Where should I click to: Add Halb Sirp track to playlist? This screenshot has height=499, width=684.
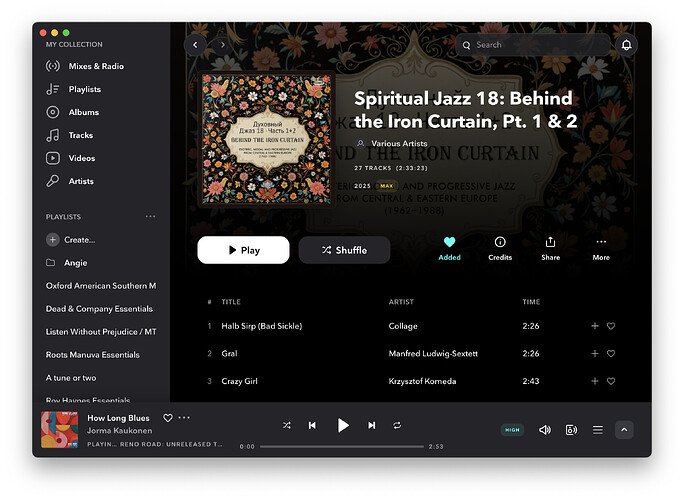(x=595, y=326)
